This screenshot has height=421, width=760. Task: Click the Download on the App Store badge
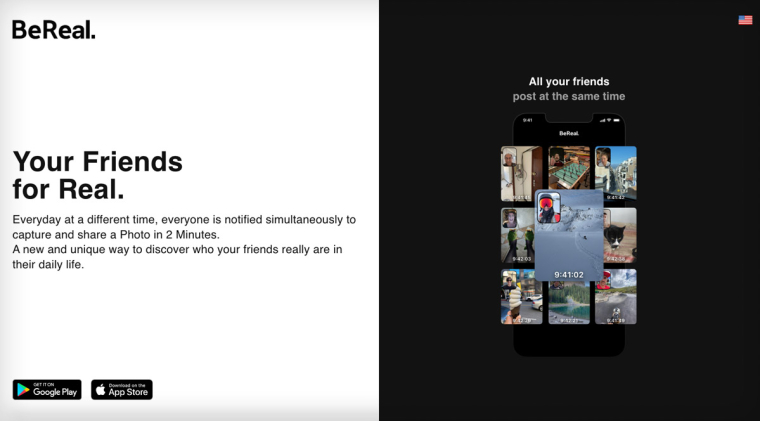(122, 390)
